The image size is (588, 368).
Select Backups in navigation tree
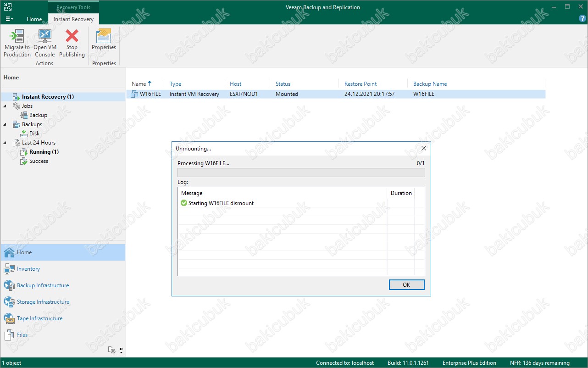click(x=32, y=124)
